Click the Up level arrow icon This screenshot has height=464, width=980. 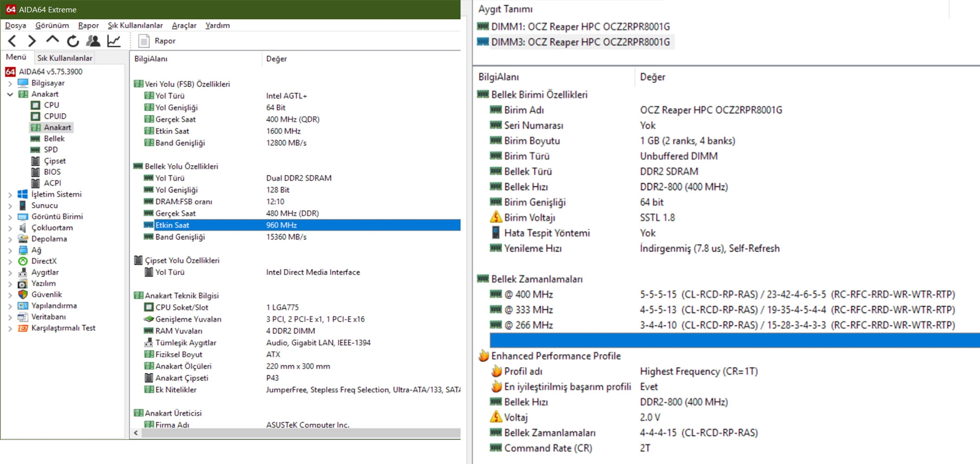[x=52, y=40]
